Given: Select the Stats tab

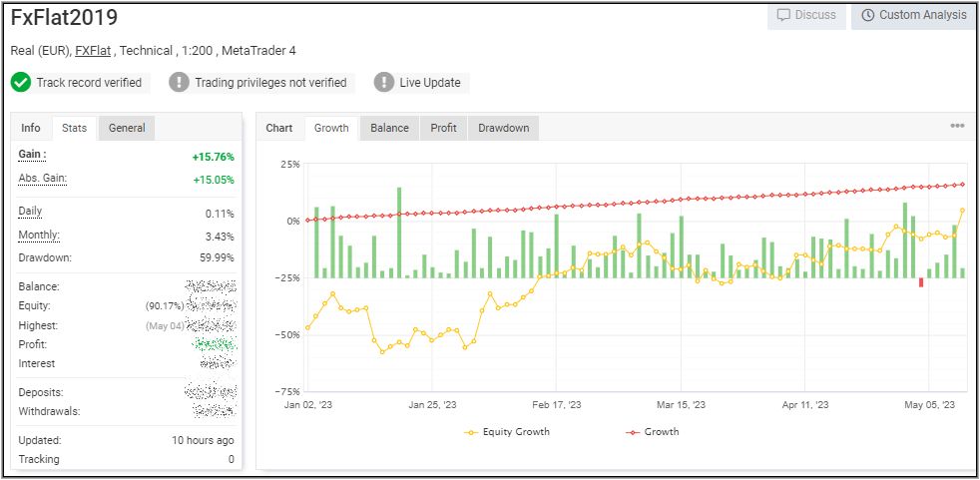Looking at the screenshot, I should point(74,128).
